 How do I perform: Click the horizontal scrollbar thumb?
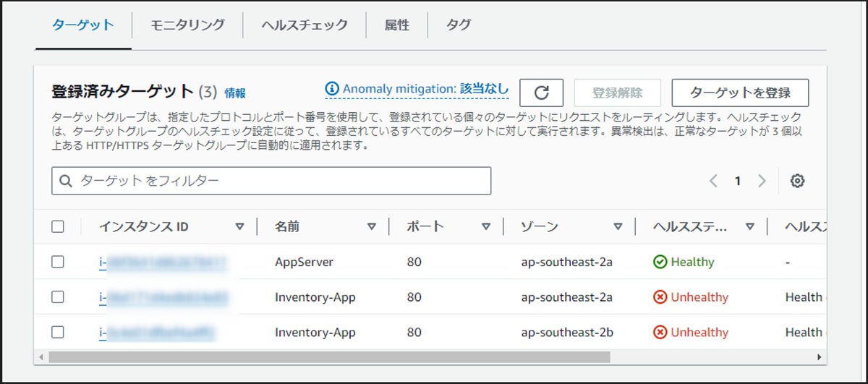pos(329,357)
